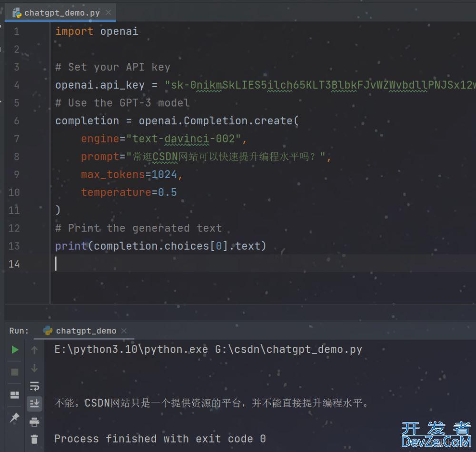Click the Chinese response text in console
The height and width of the screenshot is (452, 476).
(212, 403)
